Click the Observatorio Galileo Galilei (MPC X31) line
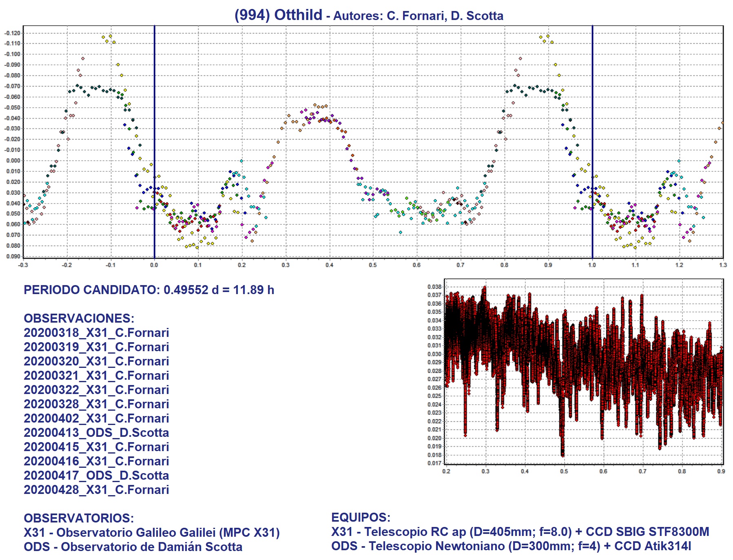 pos(152,533)
